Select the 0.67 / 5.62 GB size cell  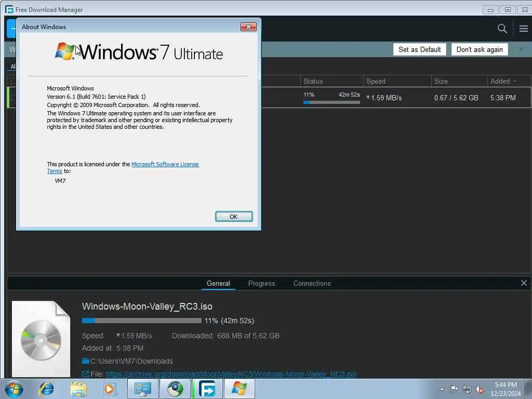tap(456, 98)
